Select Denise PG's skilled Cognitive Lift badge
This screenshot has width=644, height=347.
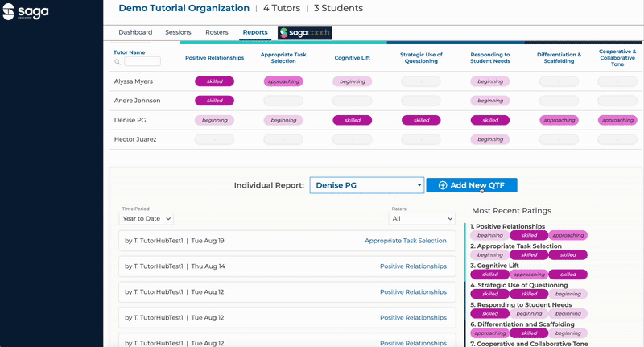[x=353, y=120]
